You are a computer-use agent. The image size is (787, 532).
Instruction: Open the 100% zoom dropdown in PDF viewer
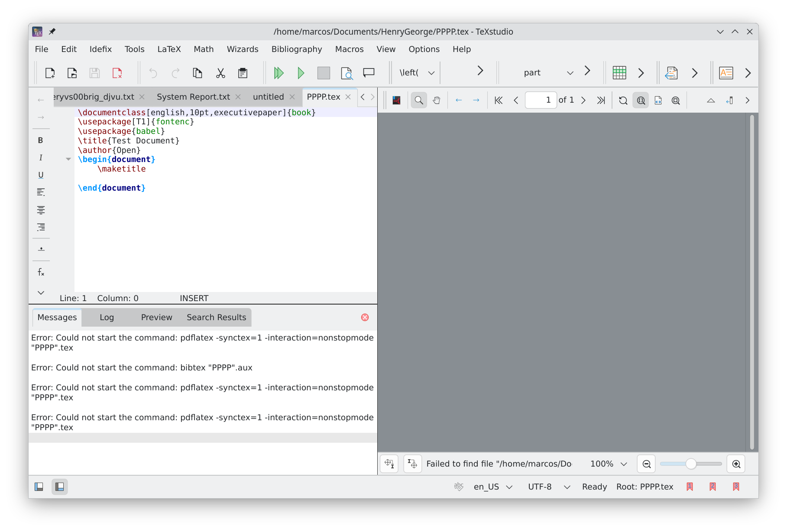pyautogui.click(x=609, y=464)
